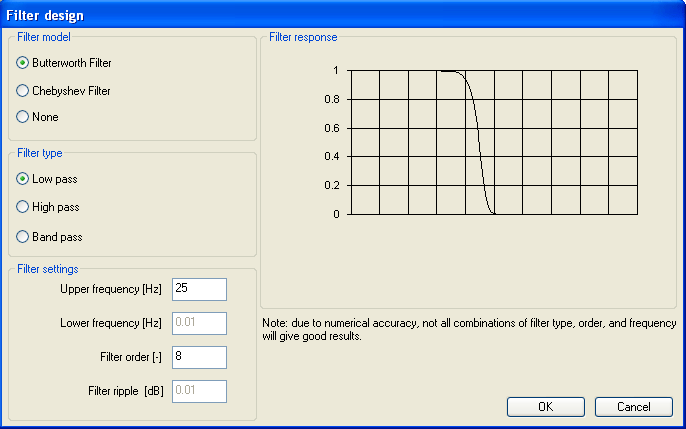
Task: Click the Filter ripple input field
Action: 199,391
